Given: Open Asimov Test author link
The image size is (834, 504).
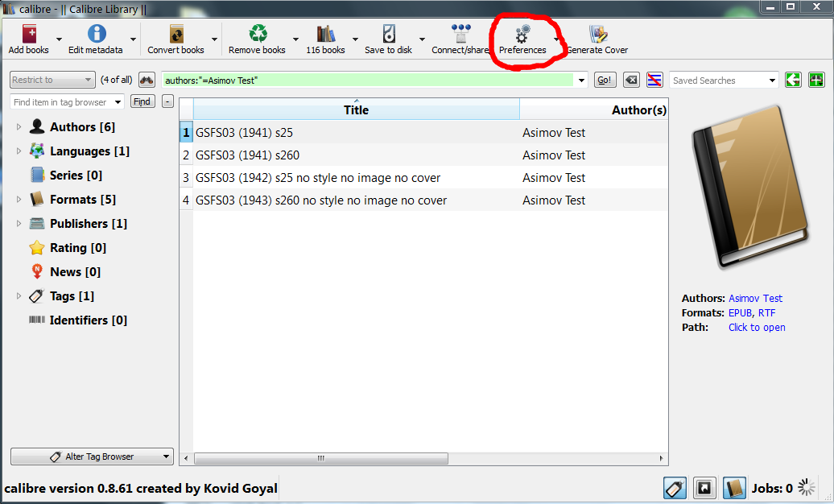Looking at the screenshot, I should tap(755, 299).
